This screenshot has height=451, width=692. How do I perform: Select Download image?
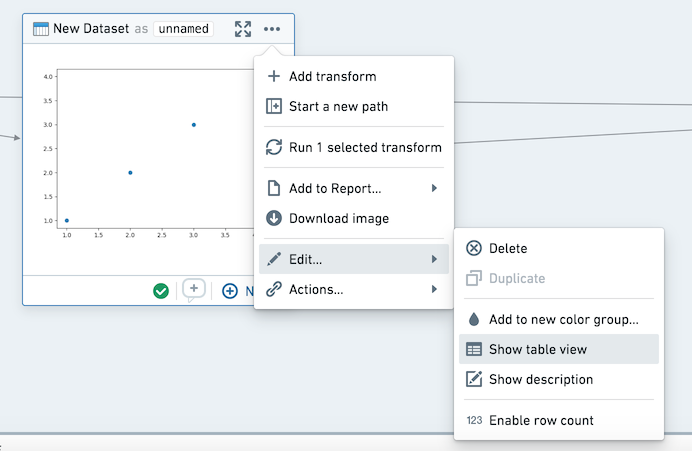pos(354,218)
